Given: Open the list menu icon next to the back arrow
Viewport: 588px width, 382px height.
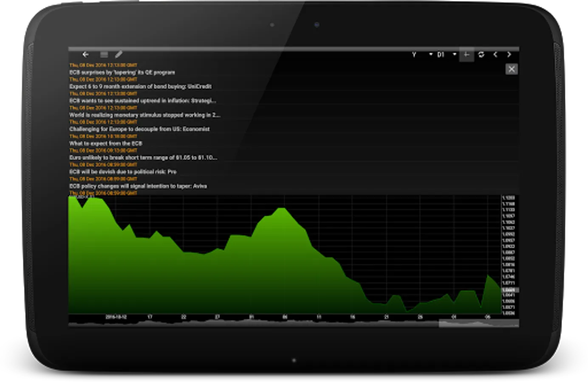Looking at the screenshot, I should (x=104, y=54).
